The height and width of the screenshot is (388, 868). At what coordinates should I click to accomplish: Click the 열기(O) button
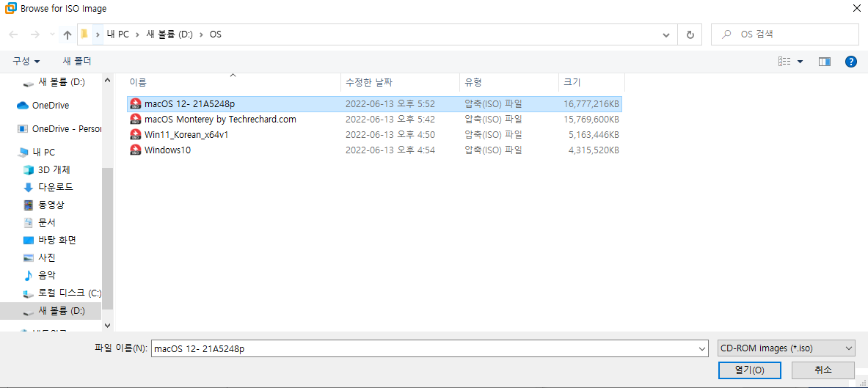pyautogui.click(x=750, y=370)
